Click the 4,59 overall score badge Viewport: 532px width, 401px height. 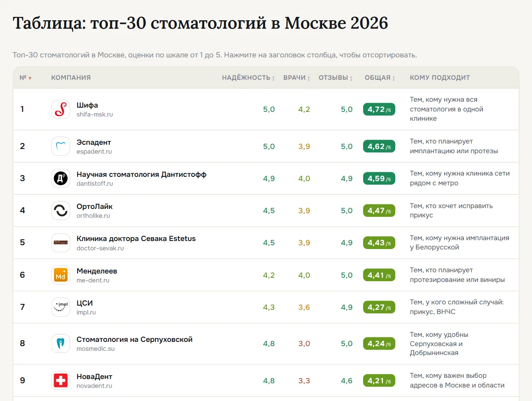pyautogui.click(x=379, y=179)
